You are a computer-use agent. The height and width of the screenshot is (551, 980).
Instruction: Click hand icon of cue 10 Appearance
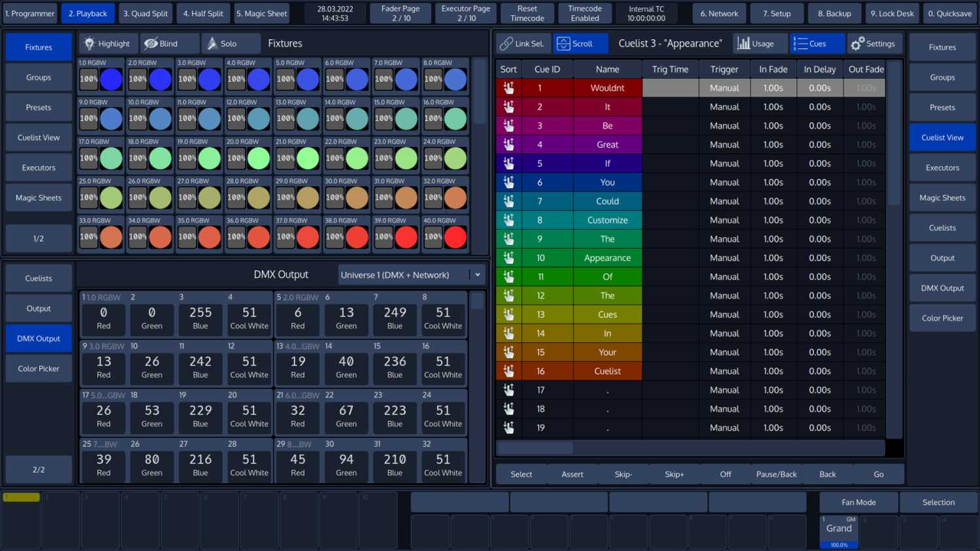pyautogui.click(x=508, y=258)
